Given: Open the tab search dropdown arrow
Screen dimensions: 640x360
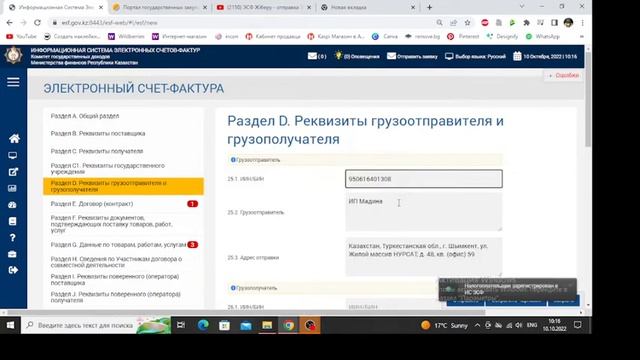Looking at the screenshot, I should 522,7.
